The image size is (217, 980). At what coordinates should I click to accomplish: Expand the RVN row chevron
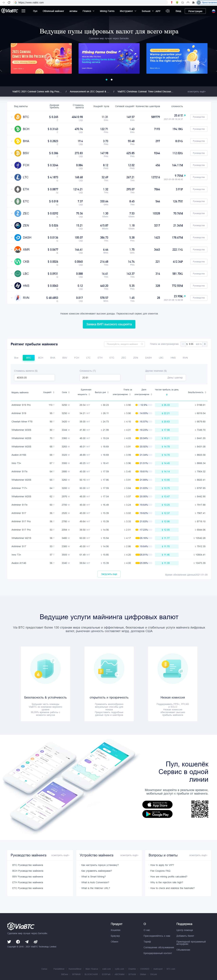(x=11, y=298)
